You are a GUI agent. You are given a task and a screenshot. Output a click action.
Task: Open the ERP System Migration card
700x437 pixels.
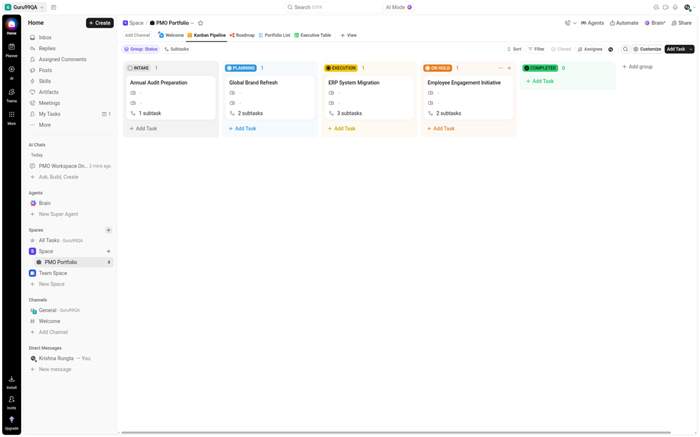pyautogui.click(x=369, y=98)
